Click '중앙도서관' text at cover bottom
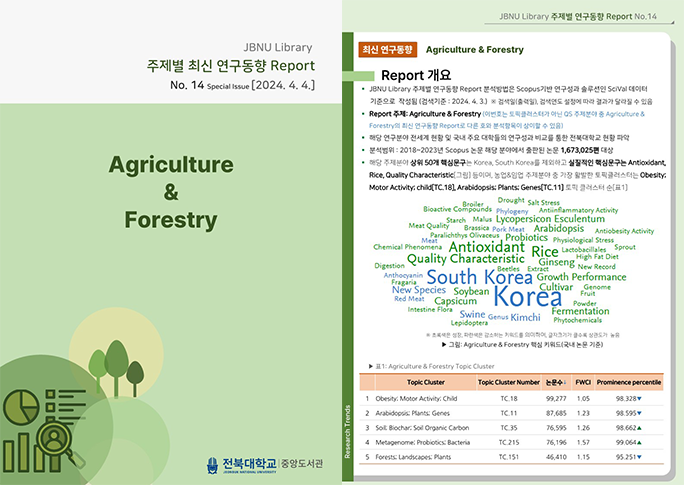 (302, 464)
